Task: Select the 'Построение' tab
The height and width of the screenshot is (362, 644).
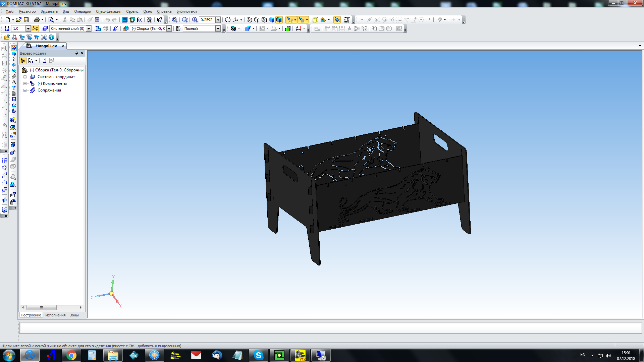Action: click(x=31, y=315)
